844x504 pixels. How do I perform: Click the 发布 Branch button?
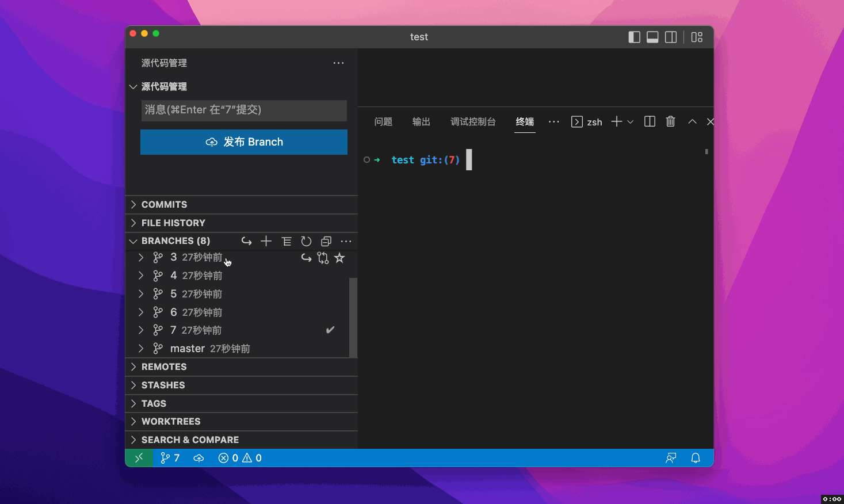[244, 142]
